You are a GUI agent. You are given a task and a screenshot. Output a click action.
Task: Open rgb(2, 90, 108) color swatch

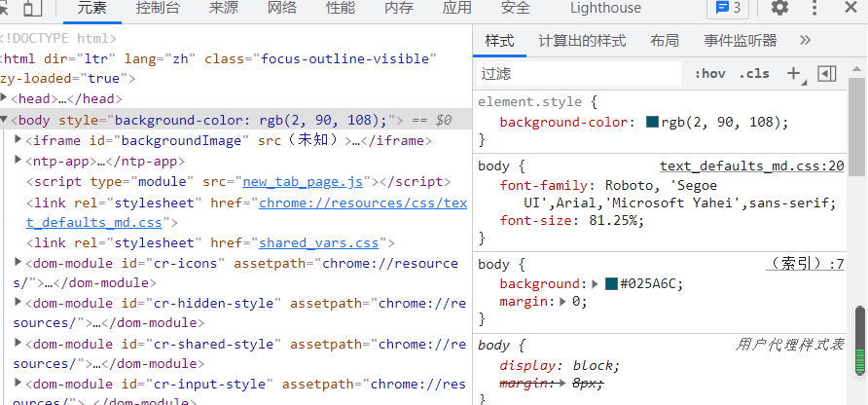[x=652, y=122]
